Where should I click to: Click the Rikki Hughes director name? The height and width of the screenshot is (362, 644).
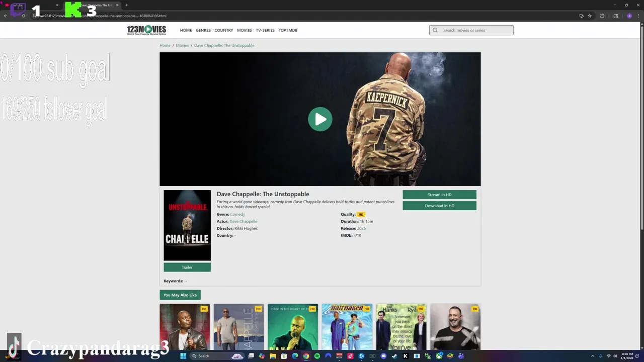coord(246,228)
